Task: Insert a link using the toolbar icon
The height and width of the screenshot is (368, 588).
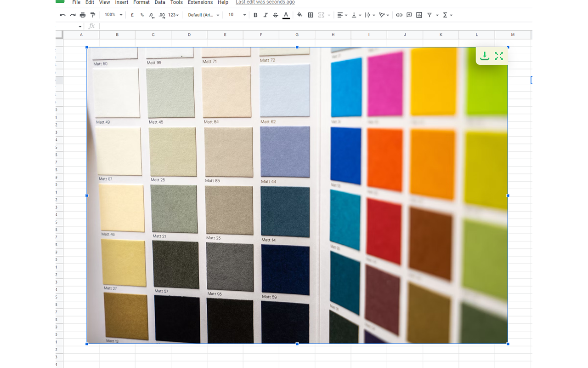Action: [399, 15]
